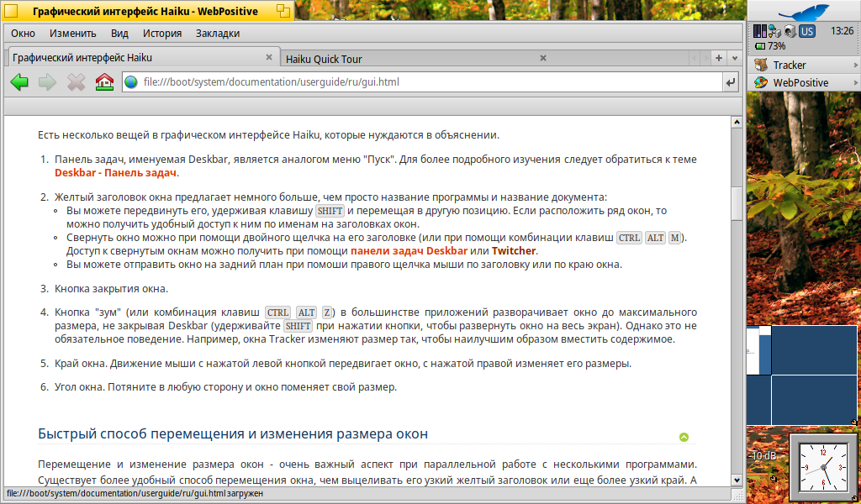Click the go arrow beside the URL field
861x504 pixels.
[731, 82]
